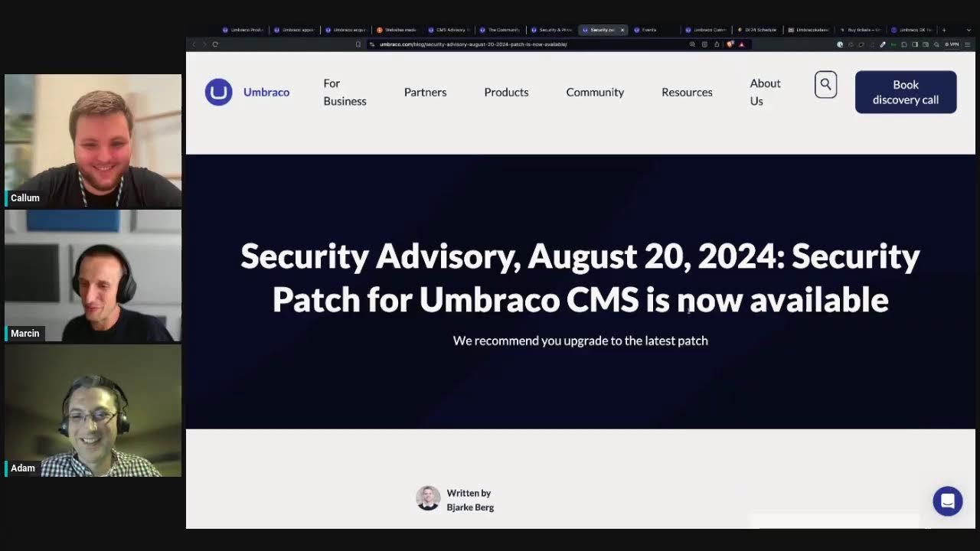Select Callum's video tile

[x=93, y=141]
